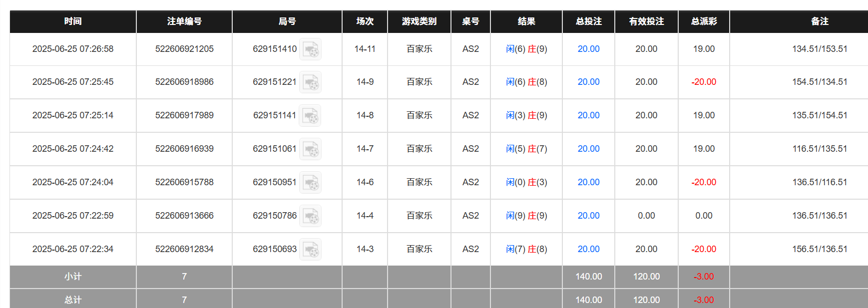The image size is (868, 308).
Task: Open video replay icon for round 629151141
Action: 310,116
